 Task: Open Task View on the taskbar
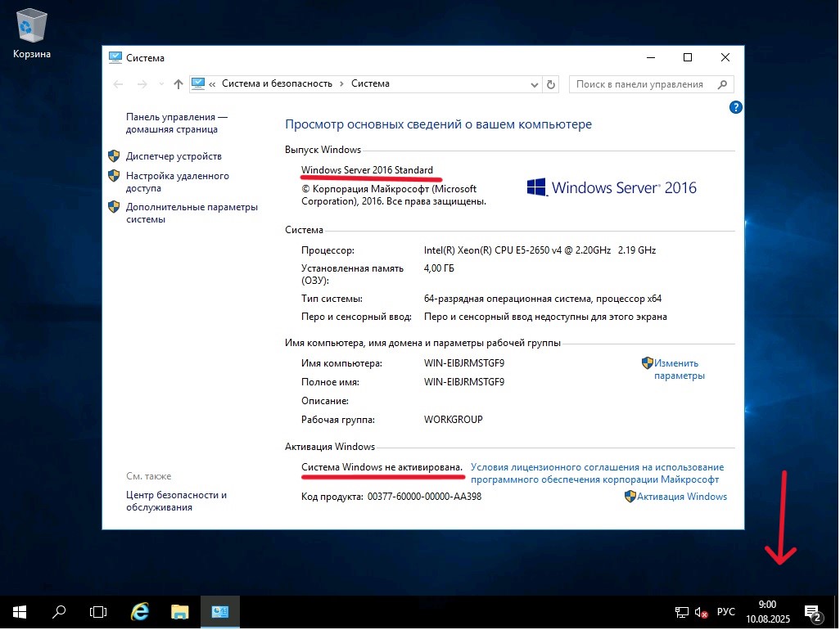[98, 611]
